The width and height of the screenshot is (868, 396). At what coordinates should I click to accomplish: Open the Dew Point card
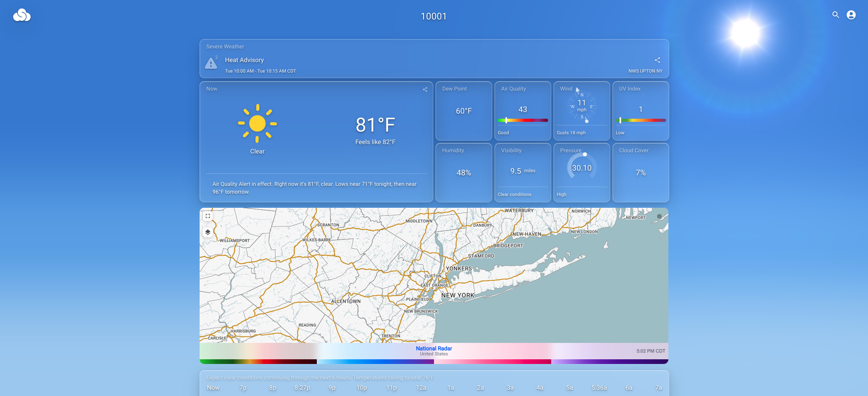pyautogui.click(x=464, y=111)
